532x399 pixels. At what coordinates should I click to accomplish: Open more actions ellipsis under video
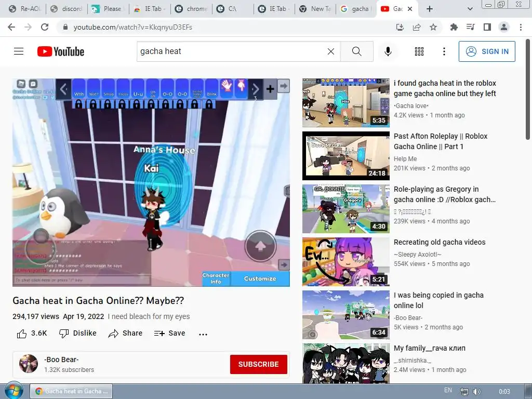(203, 334)
